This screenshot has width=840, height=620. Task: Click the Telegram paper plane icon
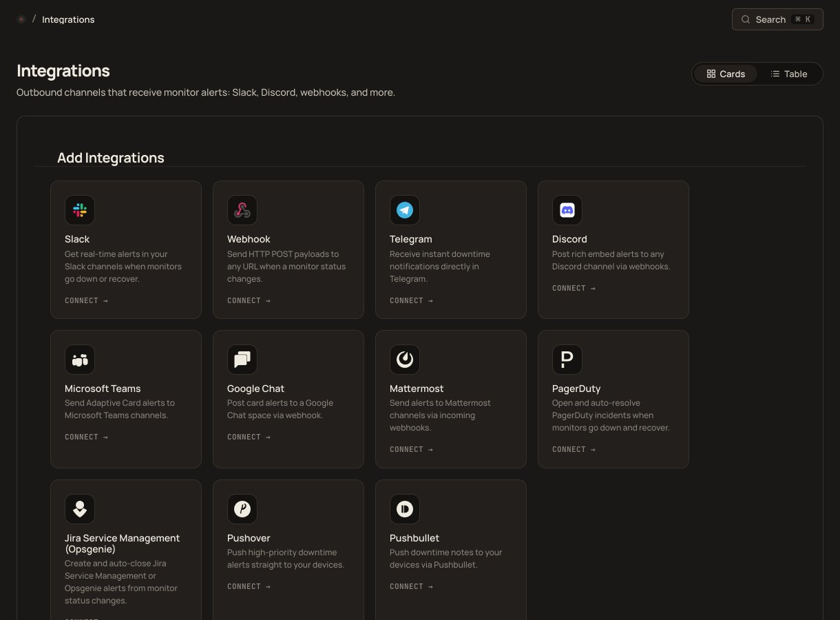pos(405,210)
